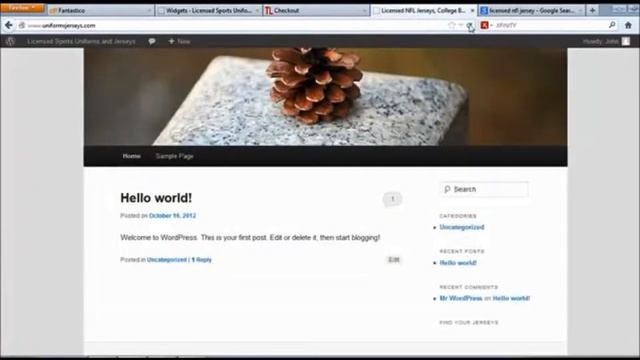
Task: Open the Sample Page navigation item
Action: click(174, 156)
